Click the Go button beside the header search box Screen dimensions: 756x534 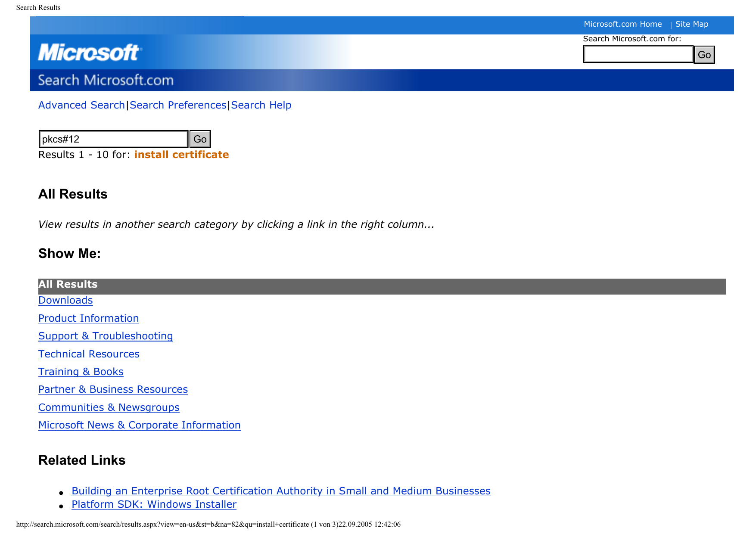pyautogui.click(x=704, y=55)
